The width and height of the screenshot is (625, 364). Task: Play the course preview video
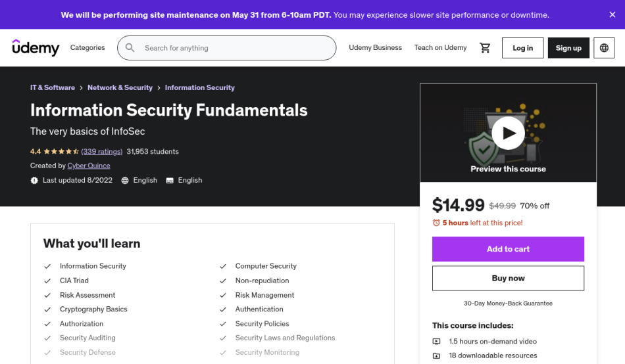508,133
